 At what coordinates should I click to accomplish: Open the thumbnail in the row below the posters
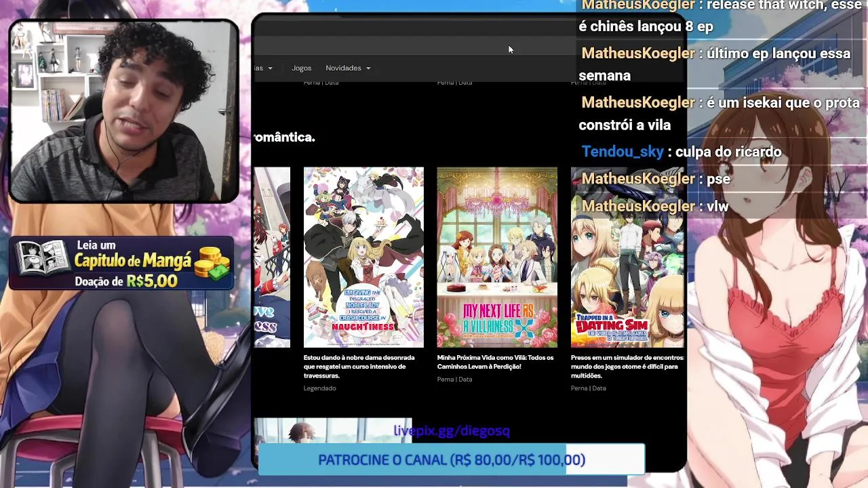click(333, 431)
